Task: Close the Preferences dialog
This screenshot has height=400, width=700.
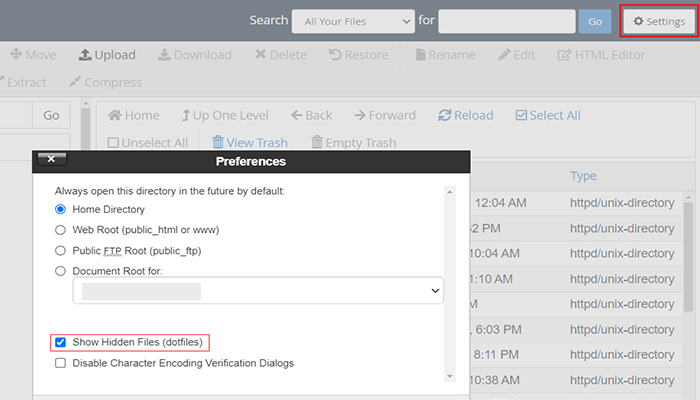Action: 52,159
